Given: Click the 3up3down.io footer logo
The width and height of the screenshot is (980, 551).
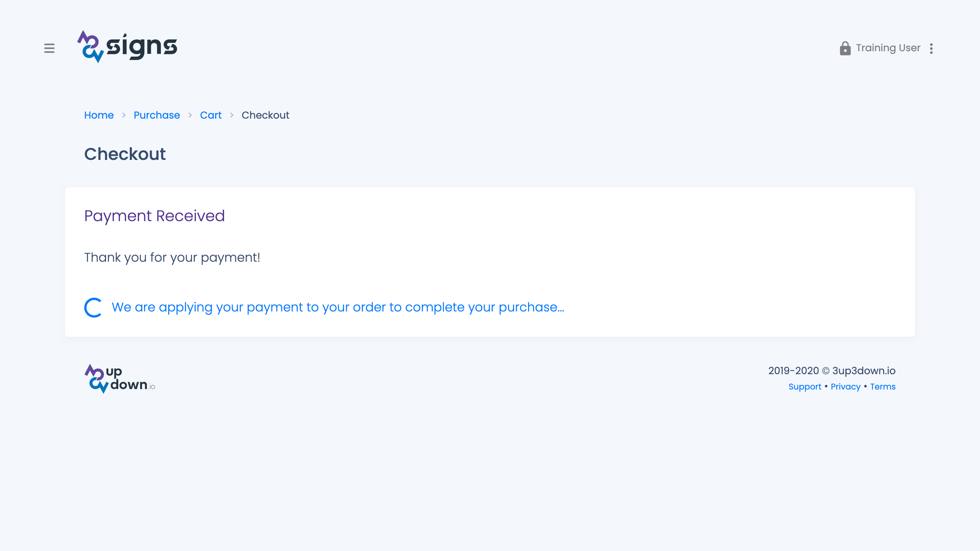Looking at the screenshot, I should tap(119, 378).
